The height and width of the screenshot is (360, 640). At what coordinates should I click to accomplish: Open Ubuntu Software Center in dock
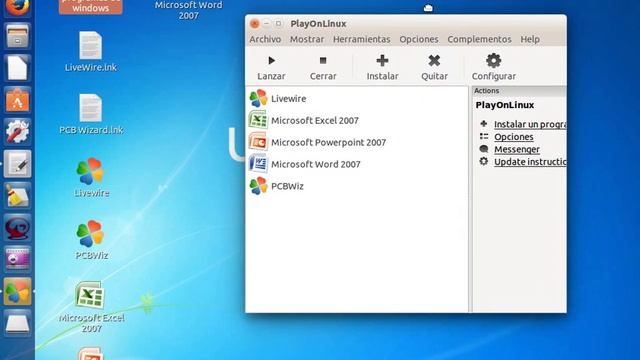[17, 100]
